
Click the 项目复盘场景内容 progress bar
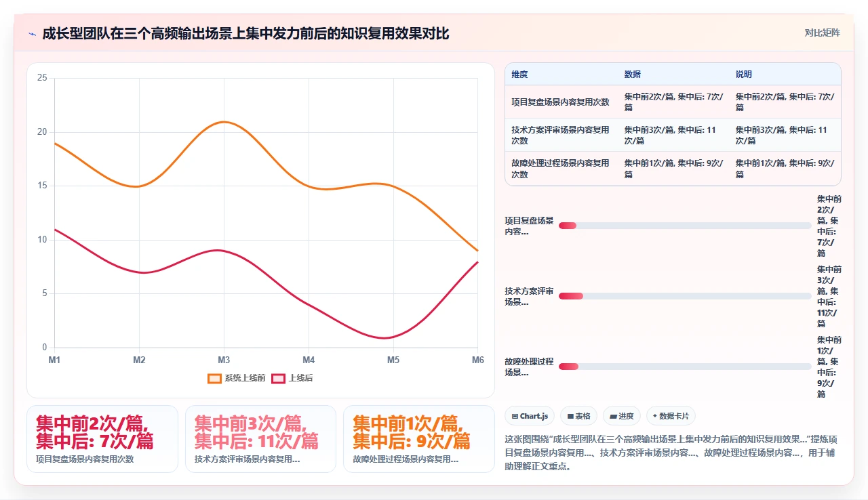(685, 226)
